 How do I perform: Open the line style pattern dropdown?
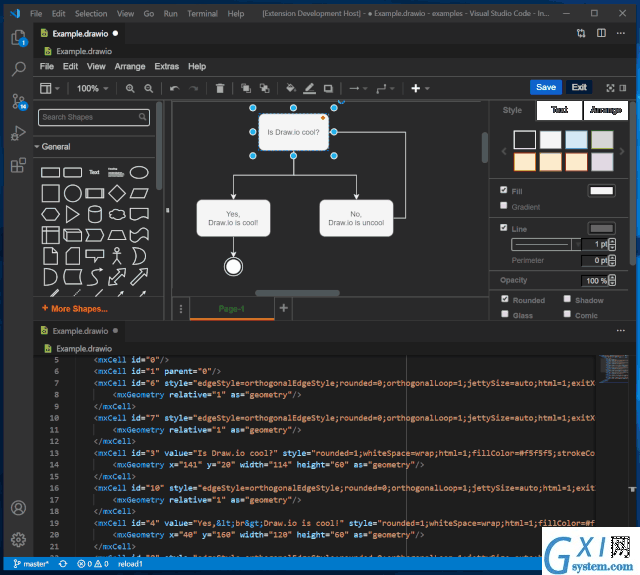tap(546, 244)
